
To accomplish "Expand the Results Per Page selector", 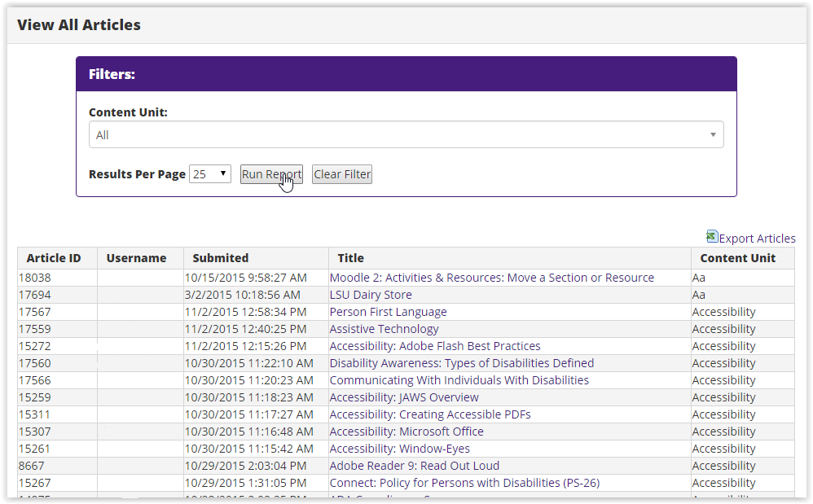I will 209,173.
